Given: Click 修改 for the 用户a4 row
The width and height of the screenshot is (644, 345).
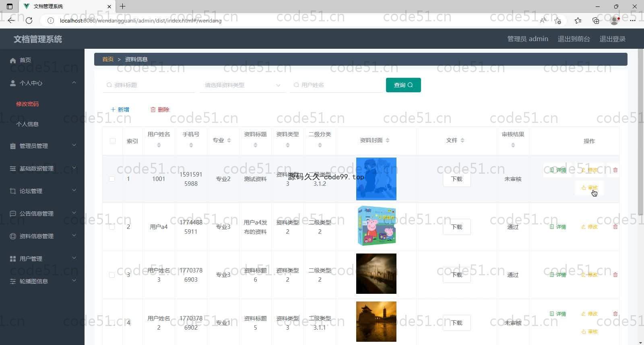Looking at the screenshot, I should pos(589,227).
